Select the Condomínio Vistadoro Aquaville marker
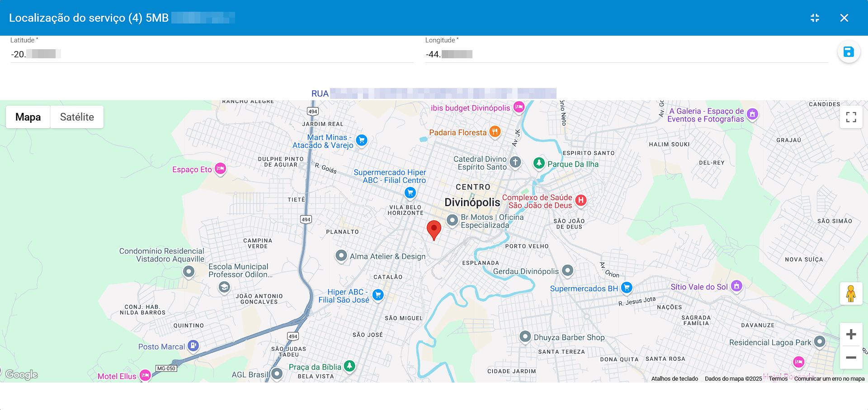 189,272
